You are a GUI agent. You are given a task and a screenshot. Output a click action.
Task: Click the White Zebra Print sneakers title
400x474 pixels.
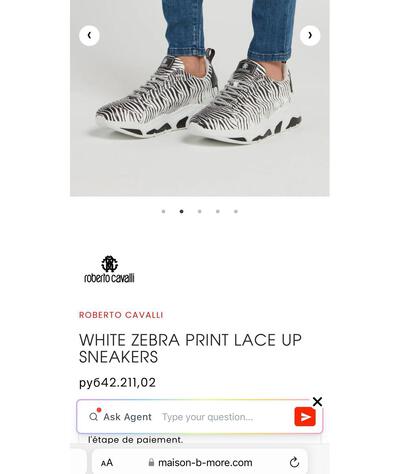(x=190, y=348)
